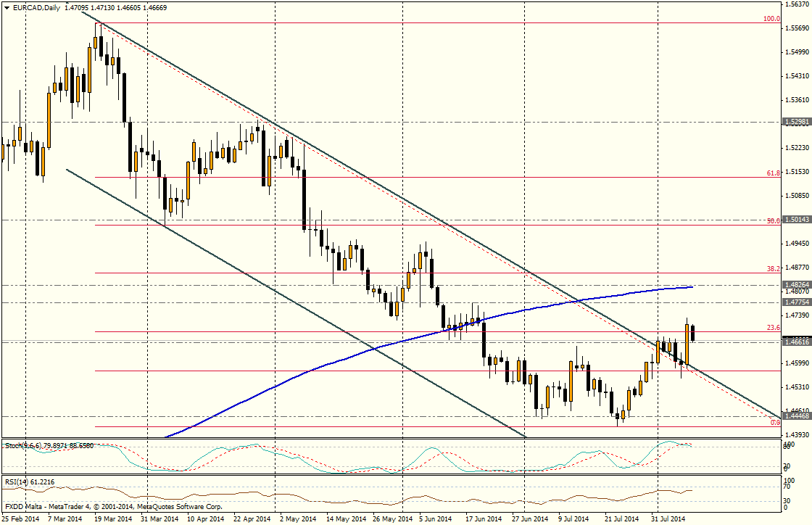Select the Fibonacci 23.6 level label
Image resolution: width=812 pixels, height=525 pixels.
coord(773,328)
